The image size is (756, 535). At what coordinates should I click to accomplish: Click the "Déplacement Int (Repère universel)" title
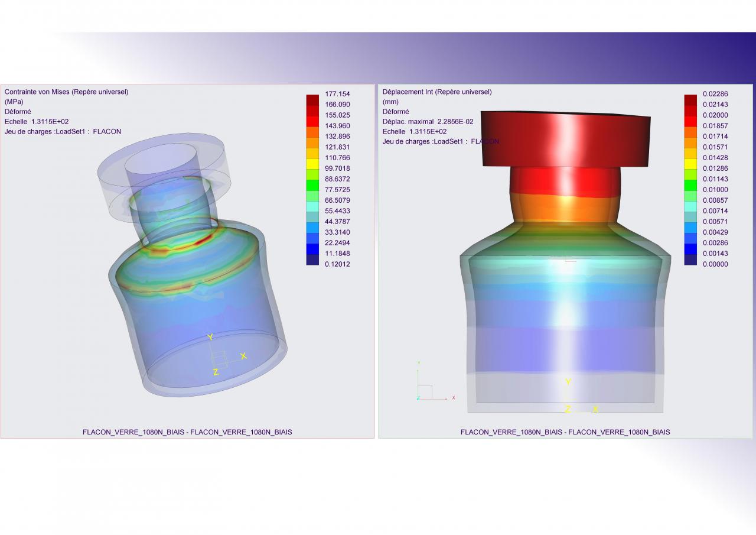point(437,92)
